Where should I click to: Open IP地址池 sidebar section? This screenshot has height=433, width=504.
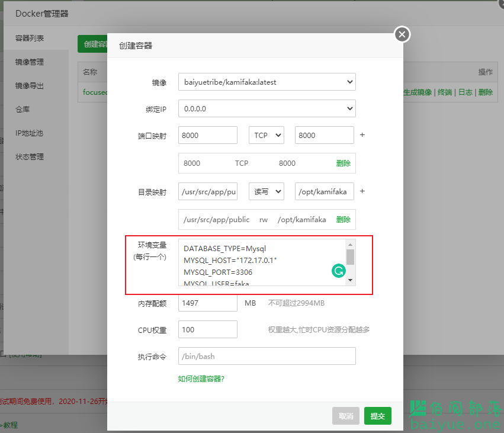pos(30,133)
